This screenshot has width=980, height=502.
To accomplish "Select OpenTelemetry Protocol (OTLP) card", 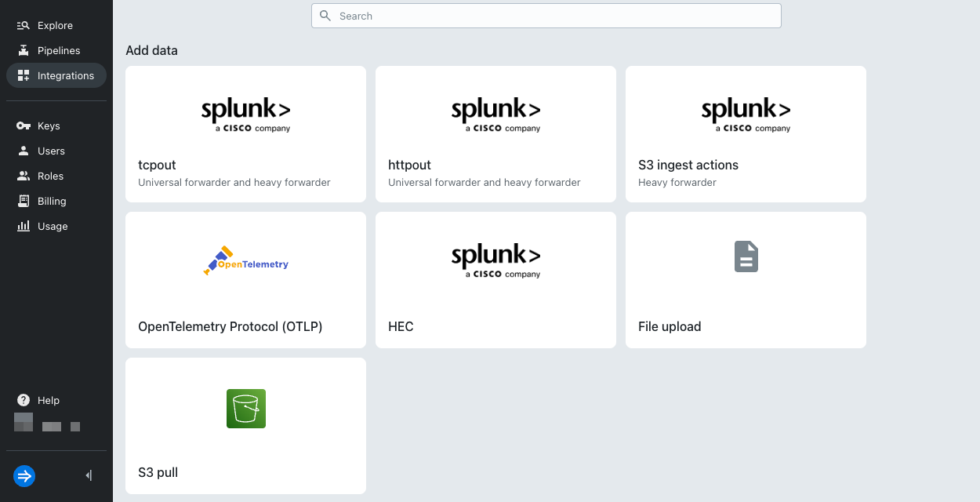I will click(245, 280).
